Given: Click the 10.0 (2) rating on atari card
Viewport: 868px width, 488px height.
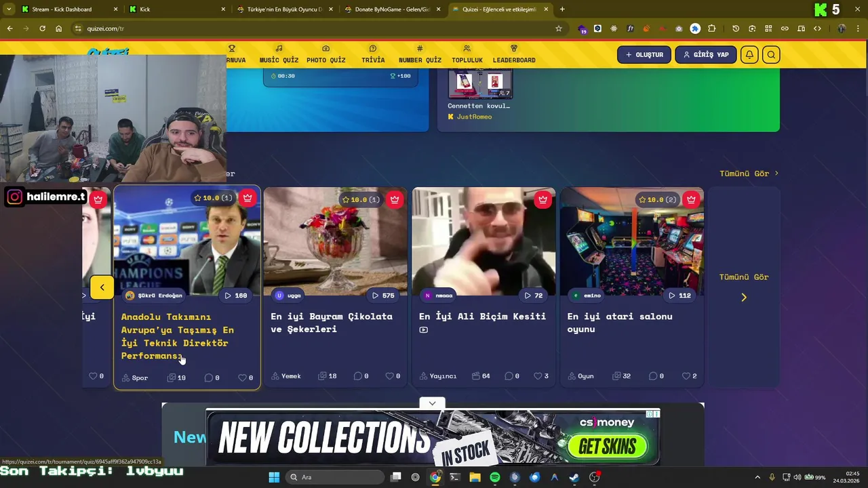Looking at the screenshot, I should (658, 199).
